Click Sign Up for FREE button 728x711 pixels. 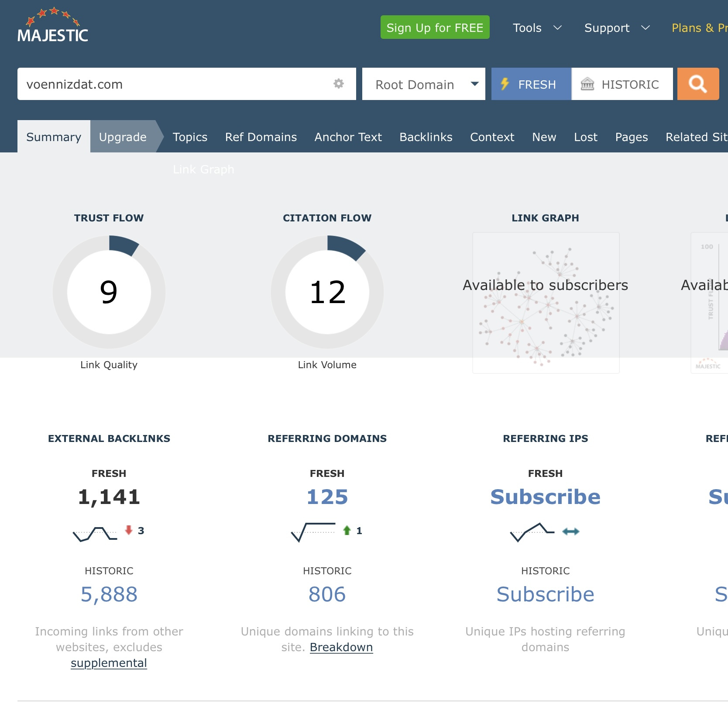coord(435,28)
